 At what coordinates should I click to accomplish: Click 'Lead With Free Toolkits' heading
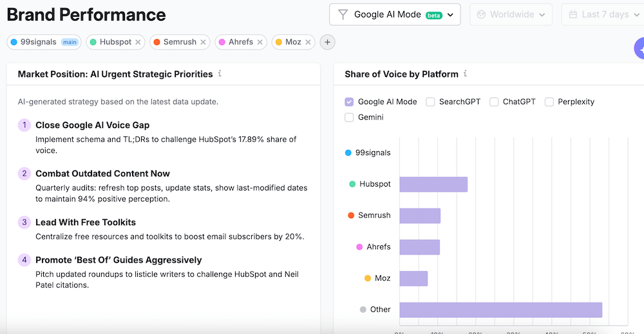tap(86, 223)
